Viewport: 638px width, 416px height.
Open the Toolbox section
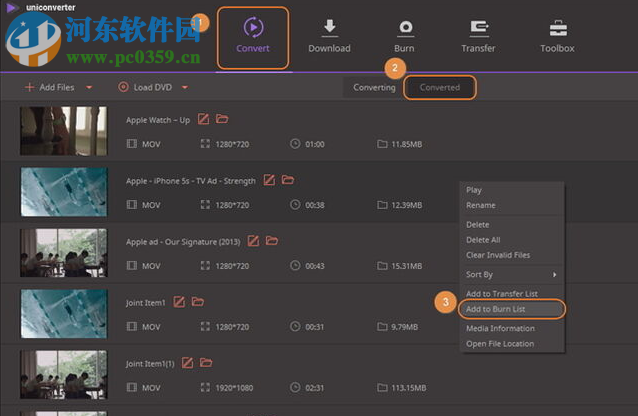click(x=557, y=37)
